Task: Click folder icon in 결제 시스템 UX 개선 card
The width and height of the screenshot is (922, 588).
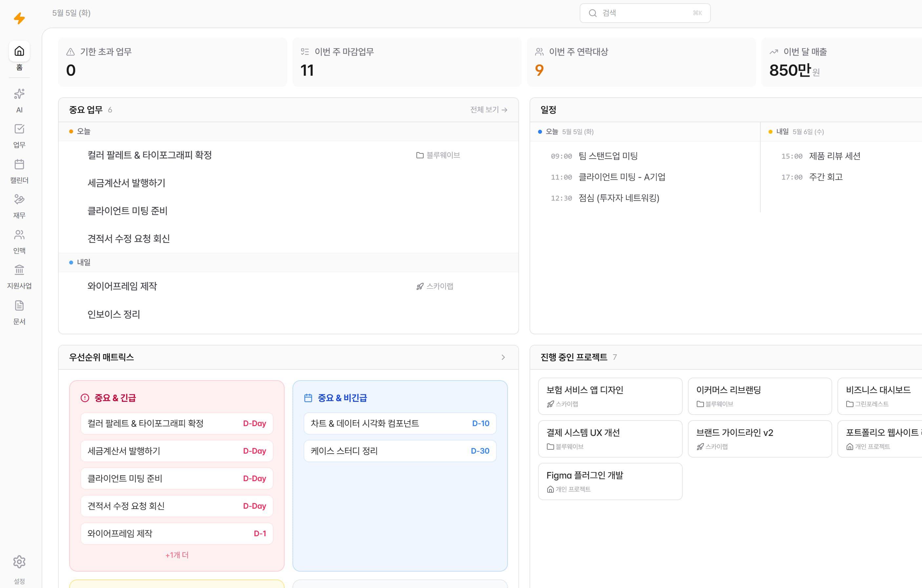Action: pyautogui.click(x=550, y=446)
